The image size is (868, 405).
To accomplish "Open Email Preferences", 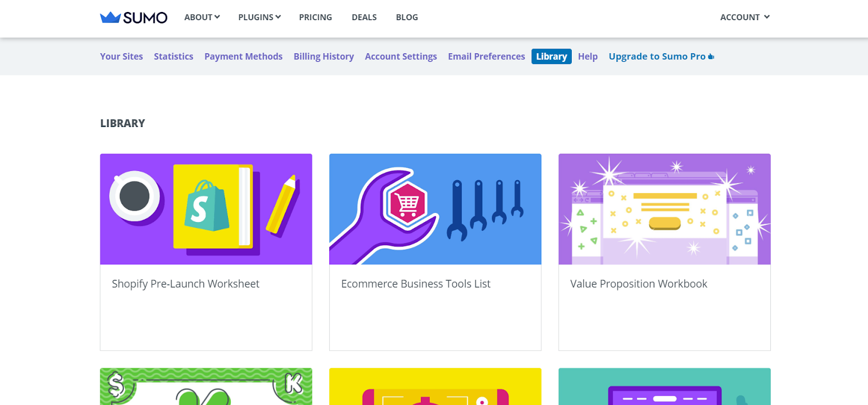I will (487, 56).
